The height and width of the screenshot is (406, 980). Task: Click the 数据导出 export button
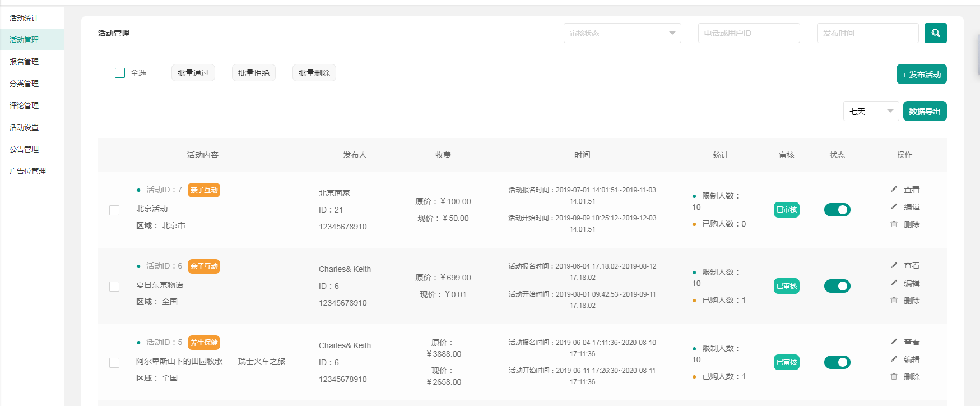click(924, 111)
